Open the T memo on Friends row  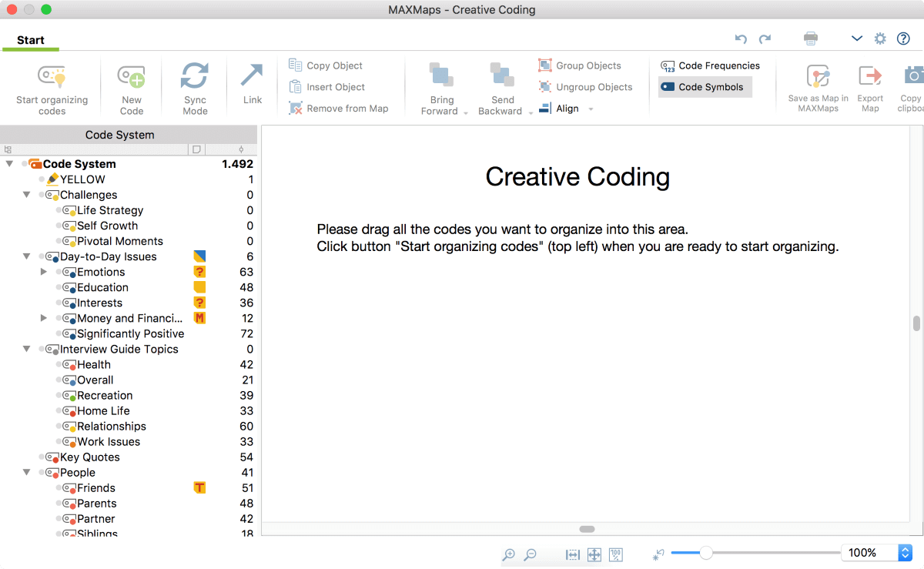199,487
